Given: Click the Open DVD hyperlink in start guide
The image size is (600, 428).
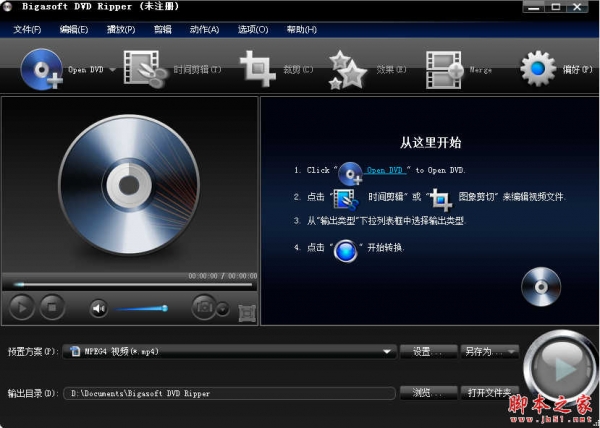Looking at the screenshot, I should pos(385,170).
